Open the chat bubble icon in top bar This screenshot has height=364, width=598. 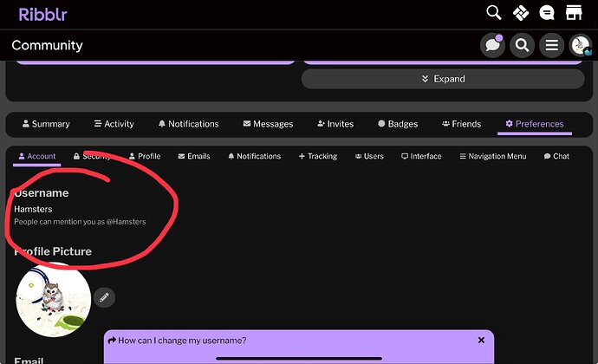tap(547, 13)
